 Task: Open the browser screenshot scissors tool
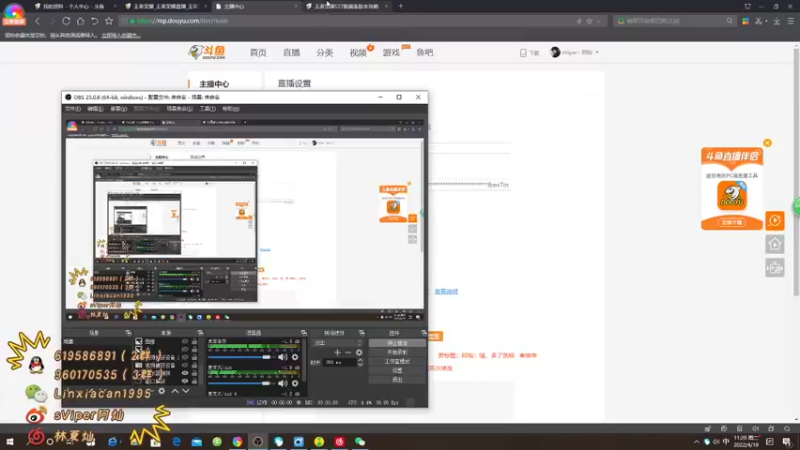[759, 21]
